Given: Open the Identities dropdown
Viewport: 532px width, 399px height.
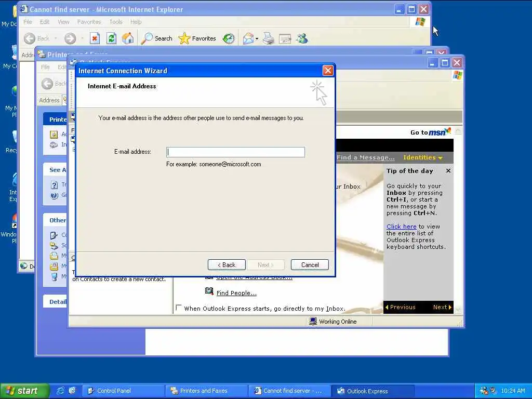Looking at the screenshot, I should [x=423, y=157].
